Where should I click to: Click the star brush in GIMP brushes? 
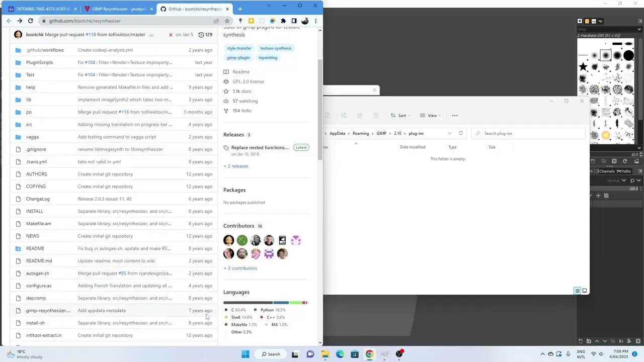583,67
